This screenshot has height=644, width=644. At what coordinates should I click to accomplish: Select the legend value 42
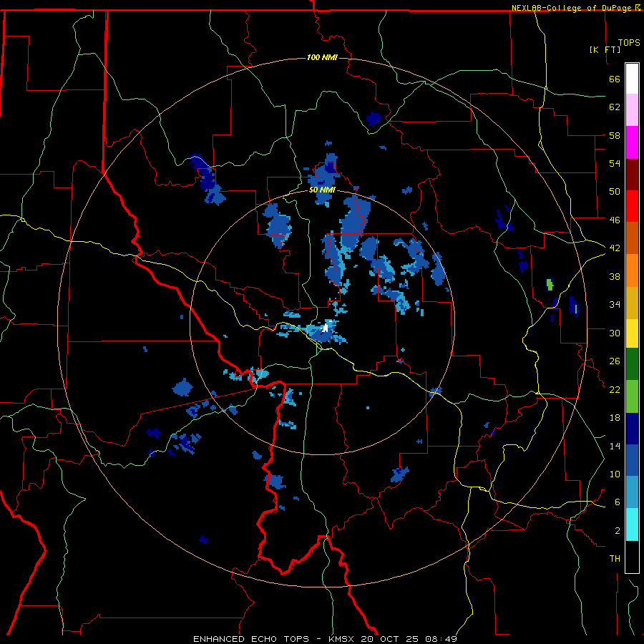click(x=615, y=248)
